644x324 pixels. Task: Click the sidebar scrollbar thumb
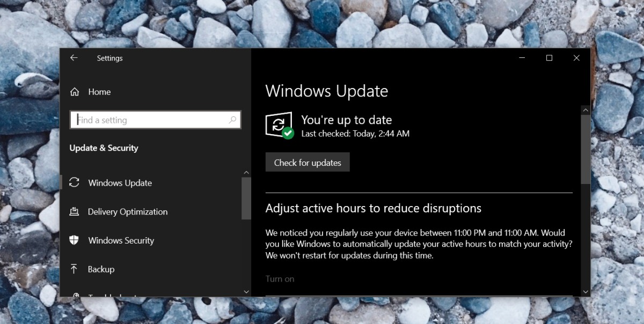pyautogui.click(x=246, y=198)
